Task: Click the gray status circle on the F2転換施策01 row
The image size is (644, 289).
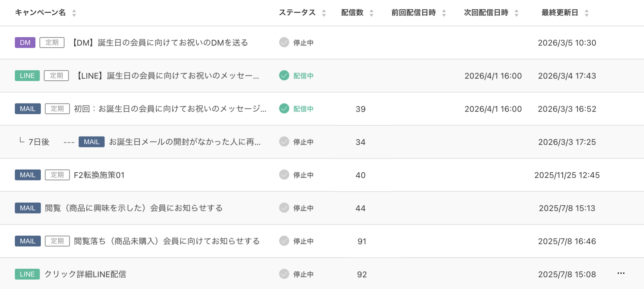Action: point(284,175)
